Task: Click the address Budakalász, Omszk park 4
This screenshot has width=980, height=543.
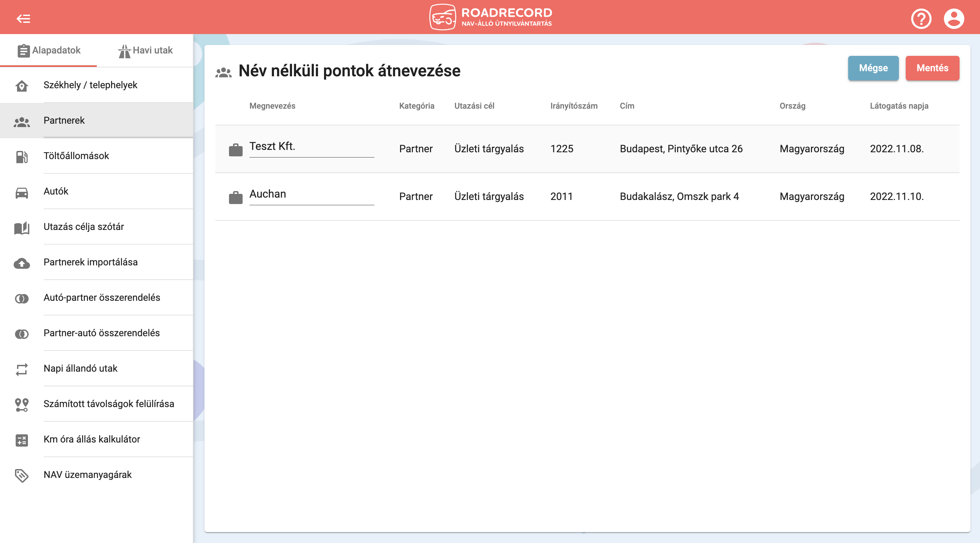Action: [x=679, y=196]
